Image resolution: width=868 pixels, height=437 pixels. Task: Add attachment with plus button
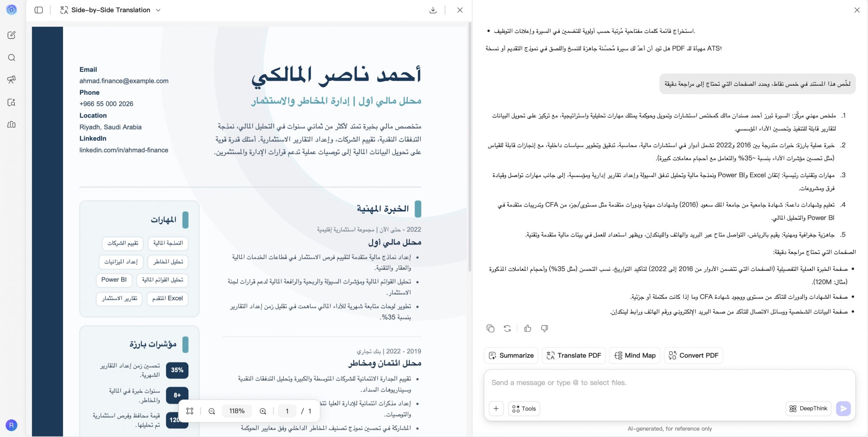tap(496, 409)
